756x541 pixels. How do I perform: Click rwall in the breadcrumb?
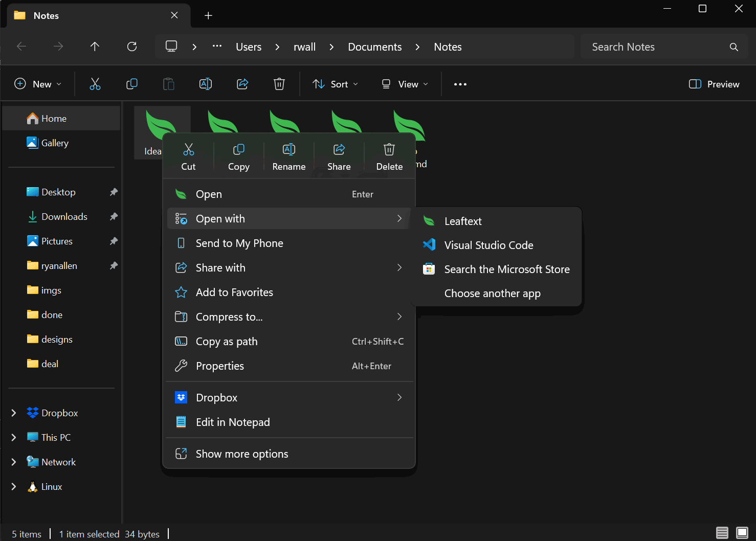(x=305, y=47)
